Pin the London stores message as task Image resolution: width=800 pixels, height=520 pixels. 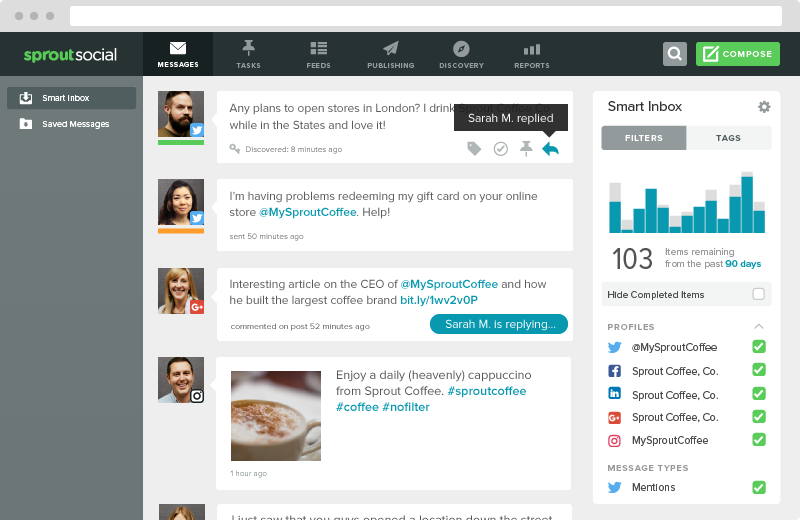[x=526, y=148]
